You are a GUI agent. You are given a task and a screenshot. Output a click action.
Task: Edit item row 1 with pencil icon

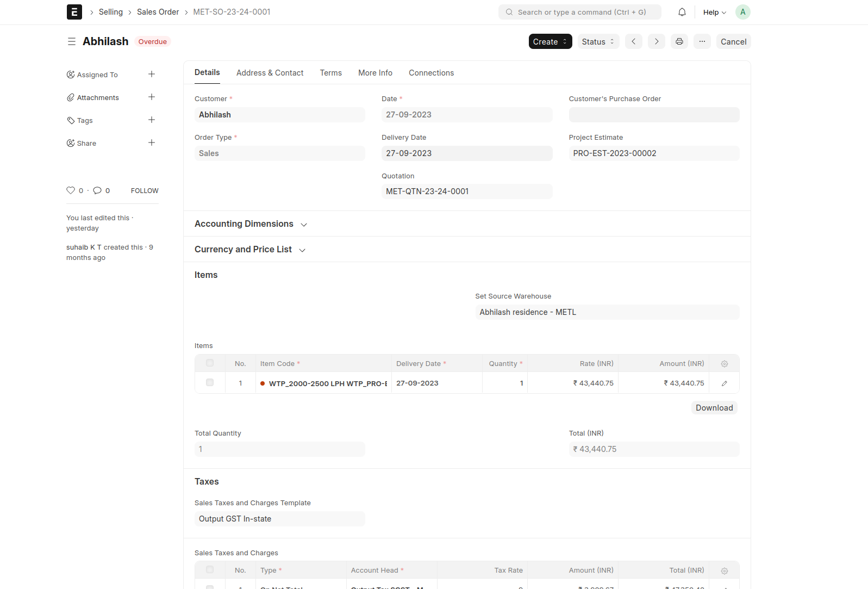click(x=724, y=383)
